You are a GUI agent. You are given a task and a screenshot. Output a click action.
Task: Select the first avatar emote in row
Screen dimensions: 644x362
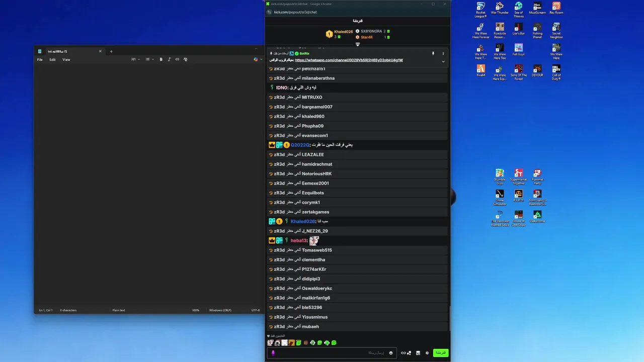(270, 343)
